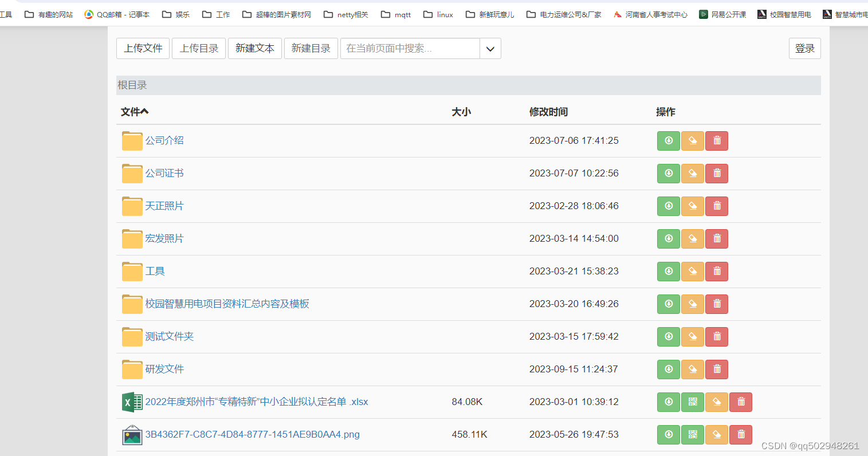Open the QQ邮箱 - 记事本 bookmark
This screenshot has width=868, height=456.
tap(117, 14)
